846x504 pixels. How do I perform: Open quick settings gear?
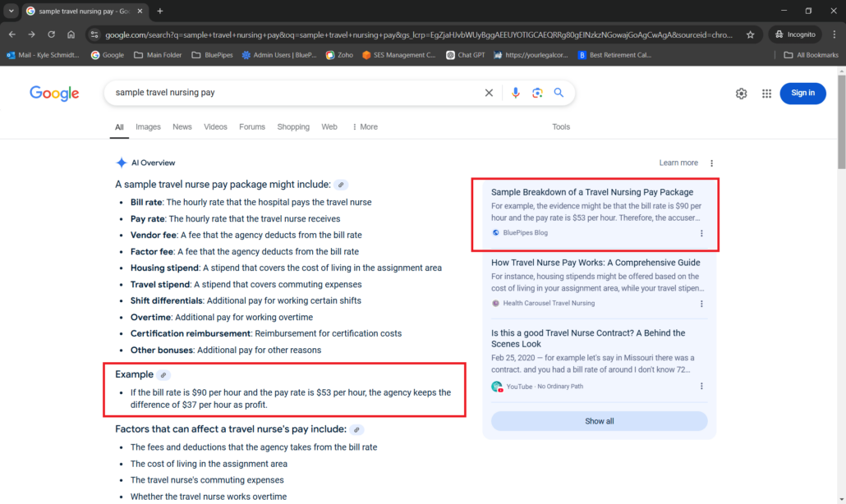click(741, 94)
